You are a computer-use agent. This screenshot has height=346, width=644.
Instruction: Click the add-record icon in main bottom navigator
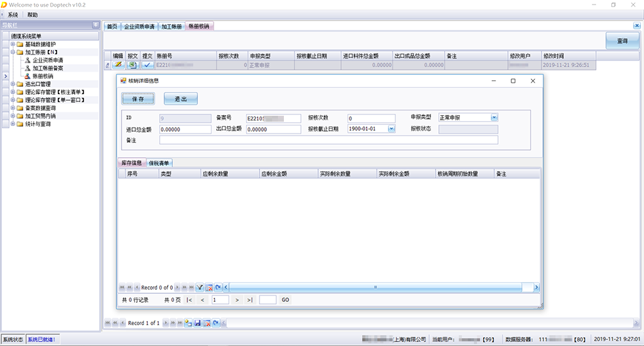point(188,323)
